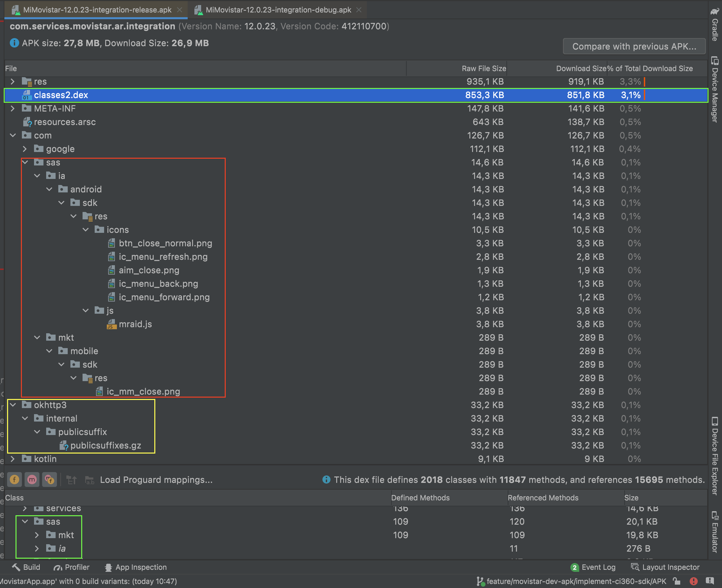Toggle the Show methods filter

pos(32,479)
